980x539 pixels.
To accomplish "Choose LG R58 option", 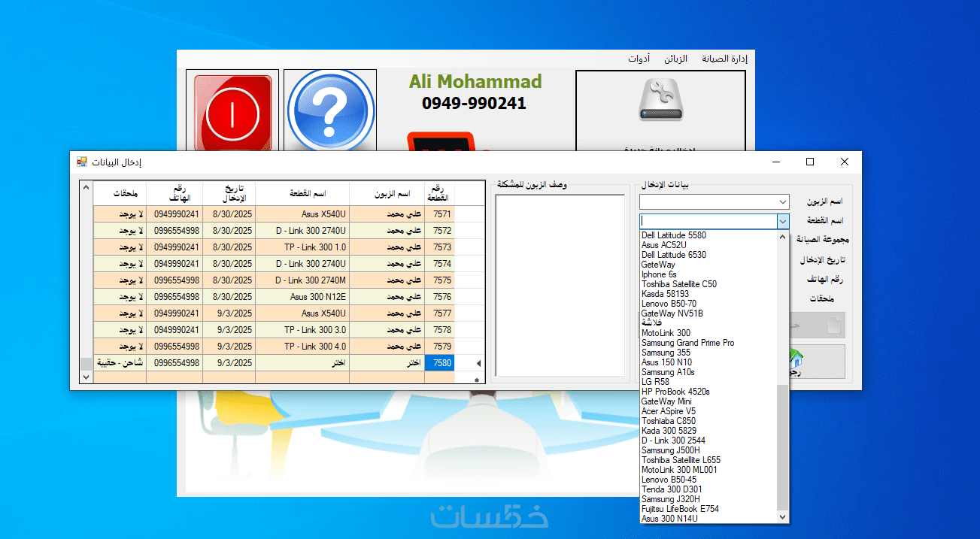I will pos(655,382).
